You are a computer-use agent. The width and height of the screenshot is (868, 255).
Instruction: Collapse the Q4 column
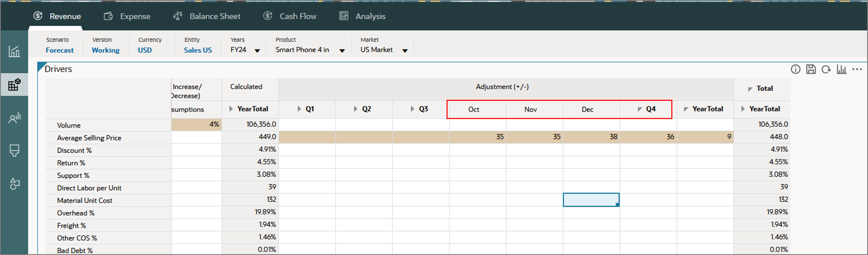coord(639,109)
